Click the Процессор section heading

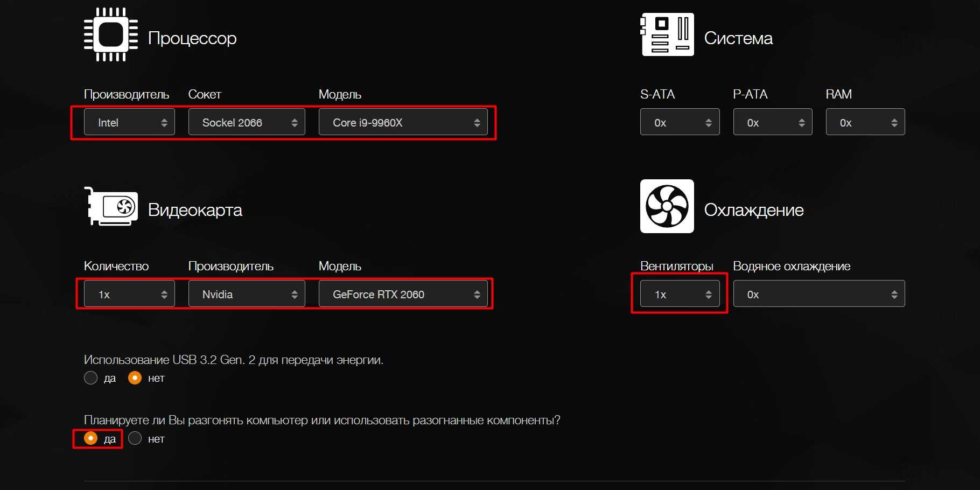click(192, 38)
